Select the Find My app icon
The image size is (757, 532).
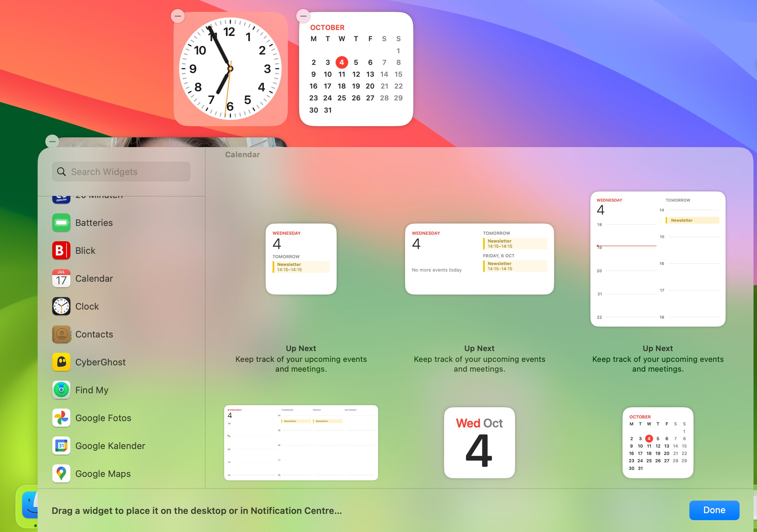(x=61, y=390)
